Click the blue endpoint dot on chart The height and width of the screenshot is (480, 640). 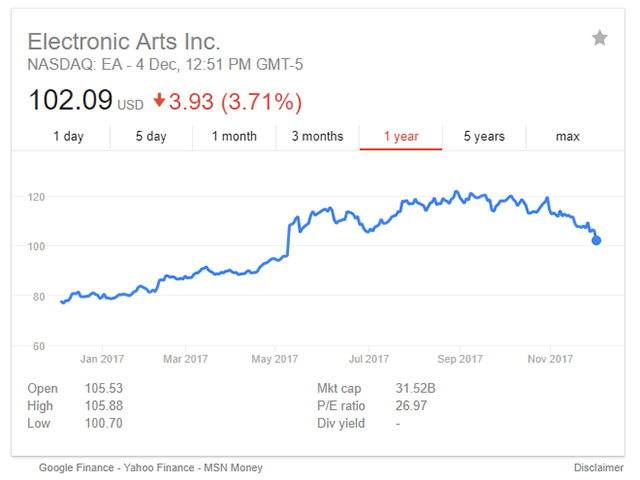(597, 240)
